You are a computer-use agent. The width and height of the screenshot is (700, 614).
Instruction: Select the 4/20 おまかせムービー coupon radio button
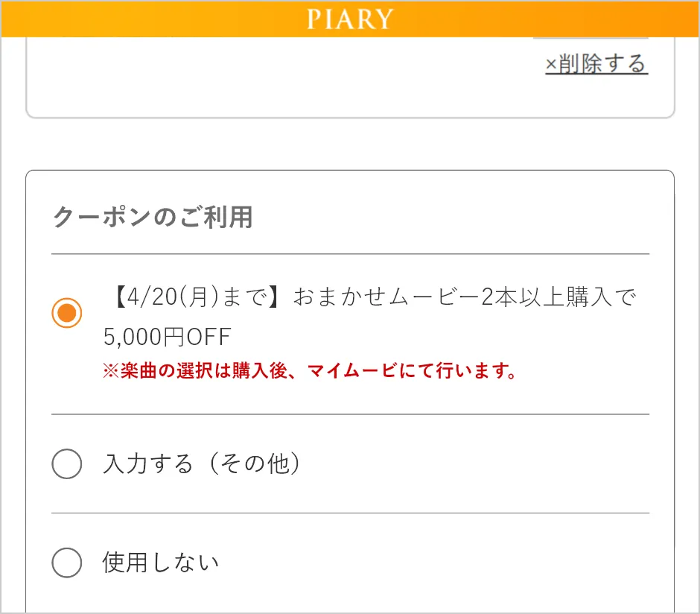67,313
